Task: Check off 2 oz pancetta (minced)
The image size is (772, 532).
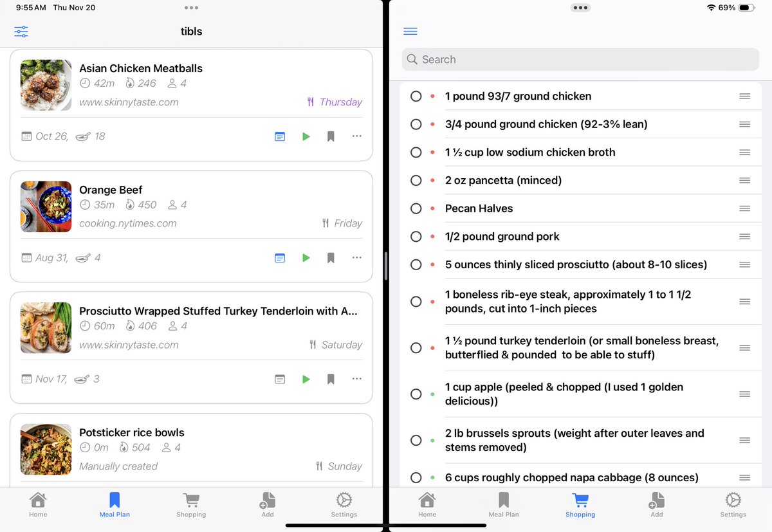Action: click(x=416, y=181)
